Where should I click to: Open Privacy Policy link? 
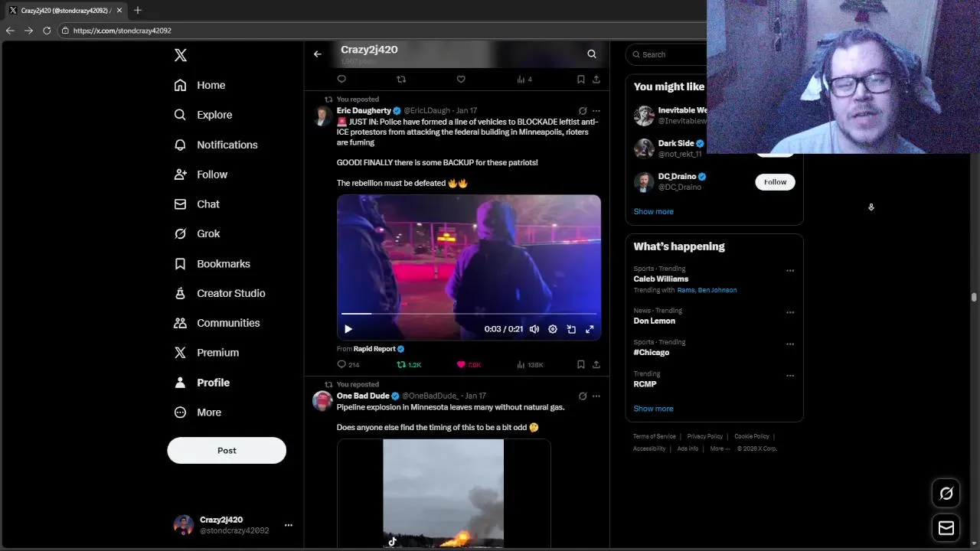click(705, 436)
